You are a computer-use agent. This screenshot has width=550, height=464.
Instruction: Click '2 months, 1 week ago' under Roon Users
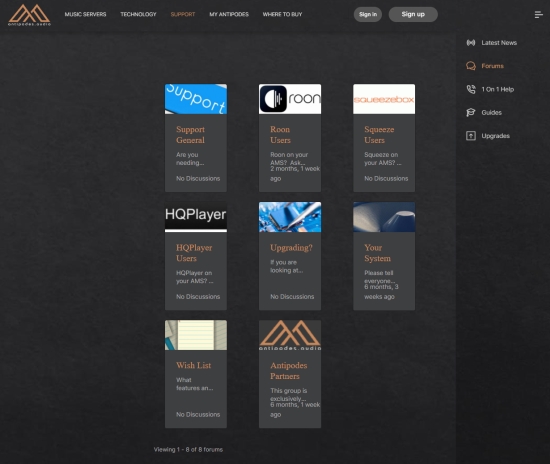pyautogui.click(x=295, y=174)
